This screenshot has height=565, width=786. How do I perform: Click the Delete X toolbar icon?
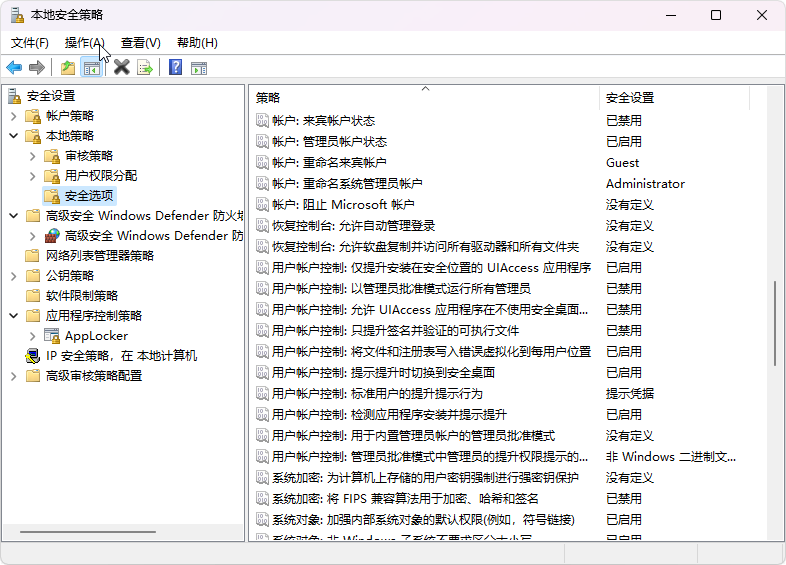click(x=122, y=68)
